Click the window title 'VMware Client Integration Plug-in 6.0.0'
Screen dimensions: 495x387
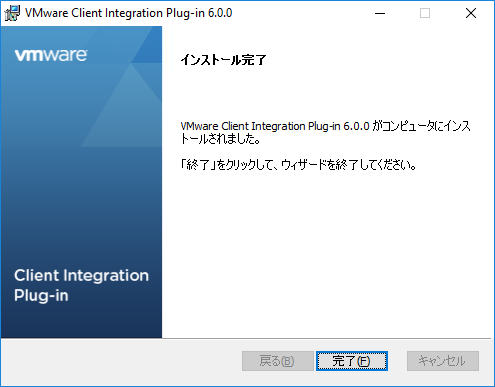pyautogui.click(x=128, y=13)
